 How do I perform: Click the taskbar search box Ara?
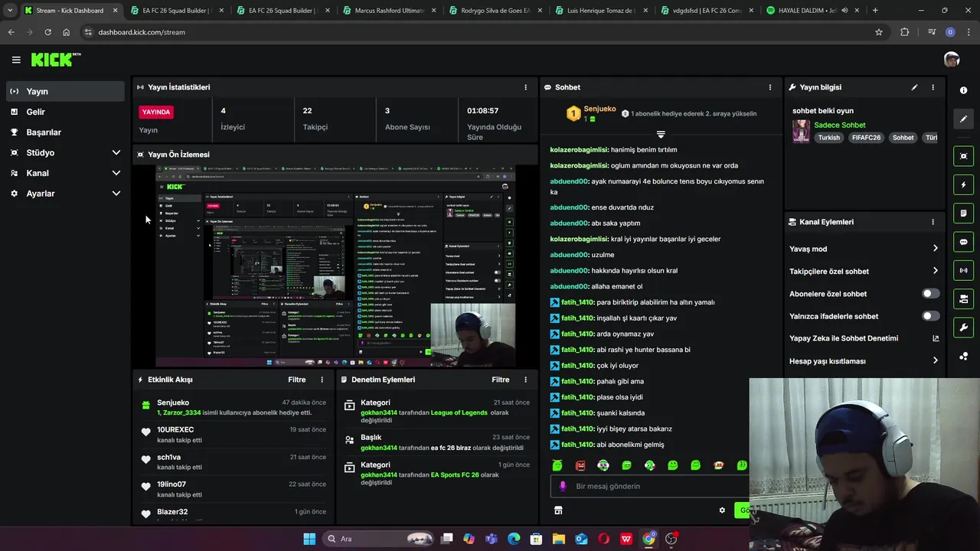[377, 539]
